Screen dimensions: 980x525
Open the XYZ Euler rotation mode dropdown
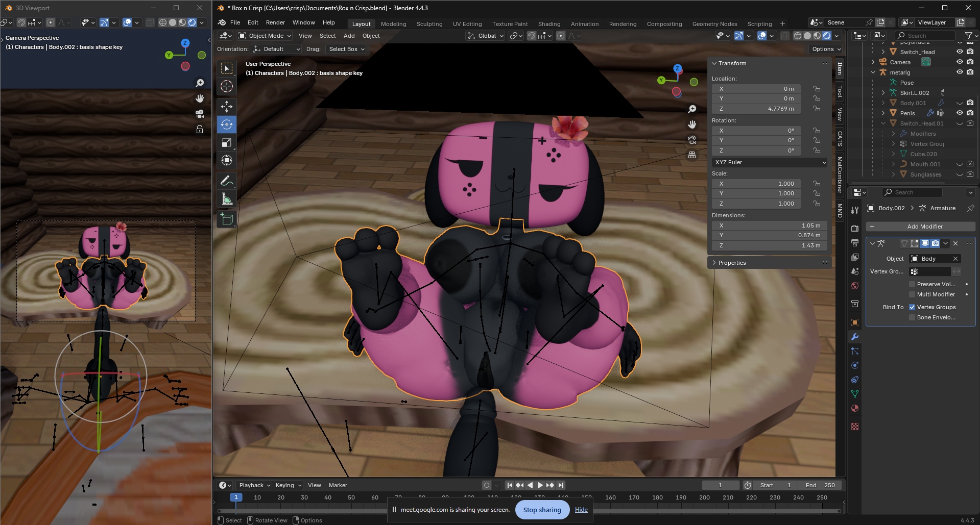tap(770, 162)
